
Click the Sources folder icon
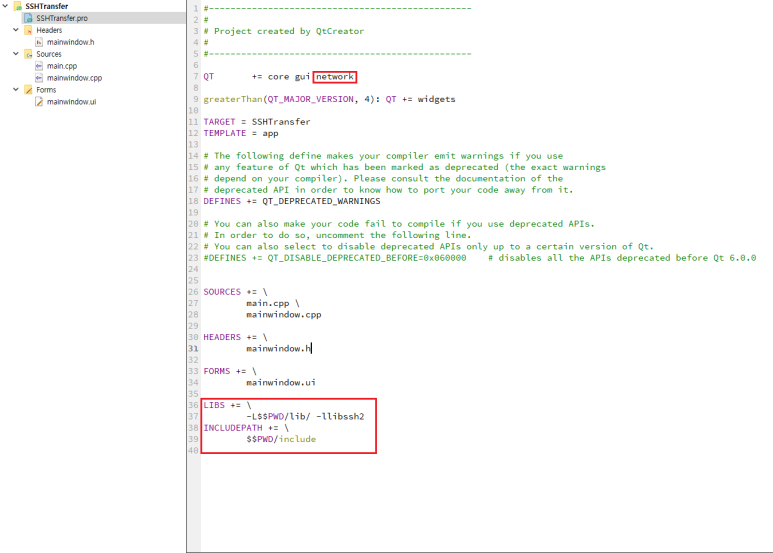(29, 54)
